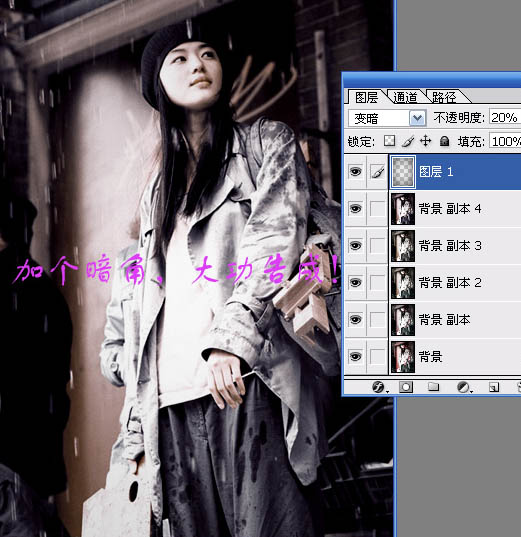Screen dimensions: 521x537
Task: Select the 背景 副本 2 layer
Action: click(455, 283)
